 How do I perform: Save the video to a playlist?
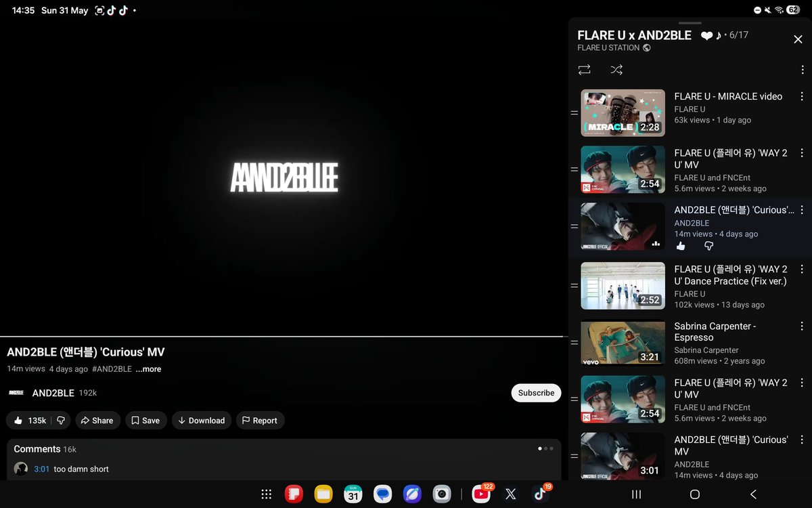click(145, 421)
